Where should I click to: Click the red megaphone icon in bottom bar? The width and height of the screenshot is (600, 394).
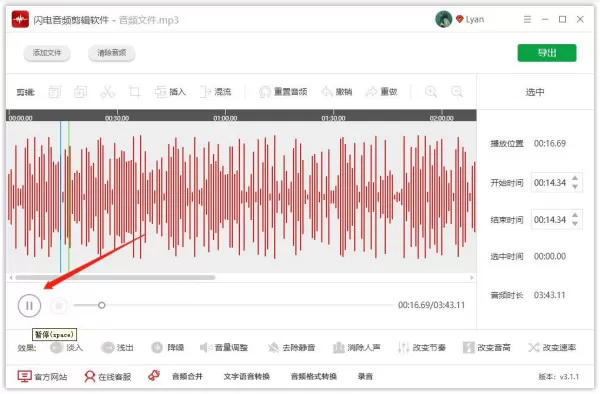(154, 376)
